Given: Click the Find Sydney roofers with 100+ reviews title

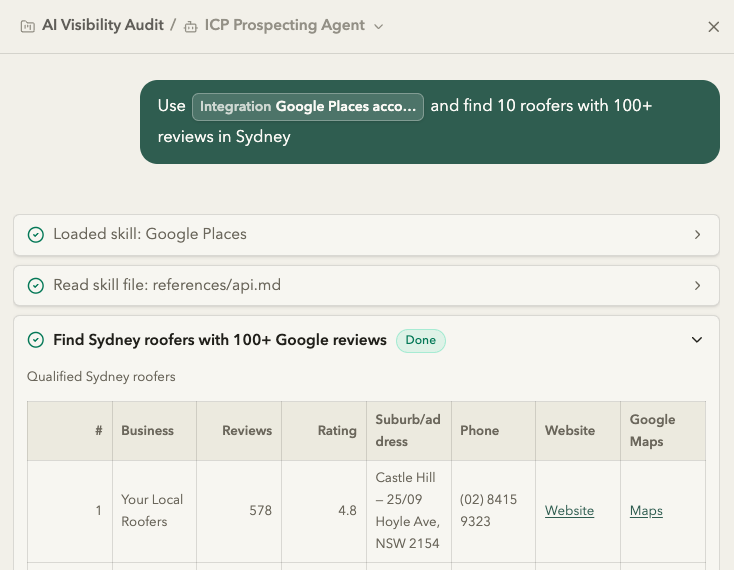Looking at the screenshot, I should point(220,340).
